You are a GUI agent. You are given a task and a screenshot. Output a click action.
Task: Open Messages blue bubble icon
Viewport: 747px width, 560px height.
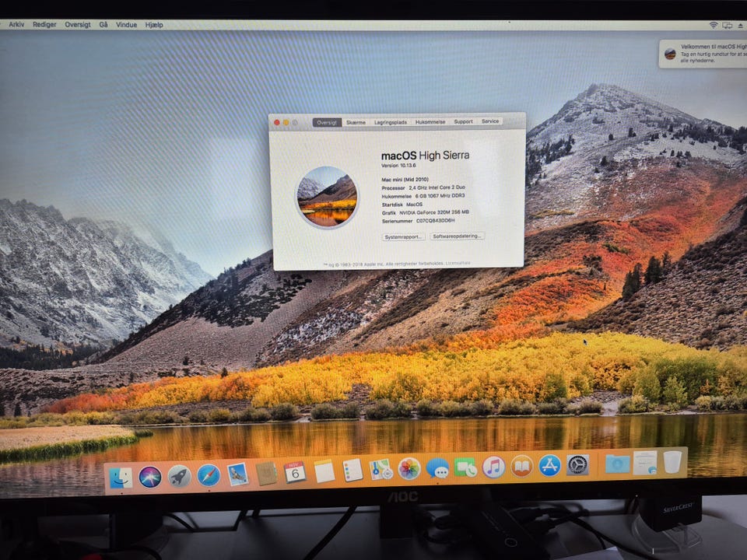437,468
